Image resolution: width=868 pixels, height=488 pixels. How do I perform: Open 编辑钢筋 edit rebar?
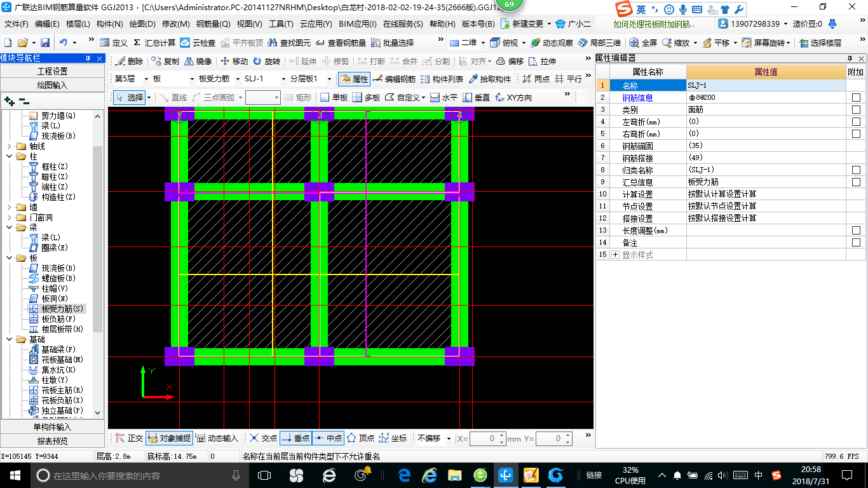394,79
